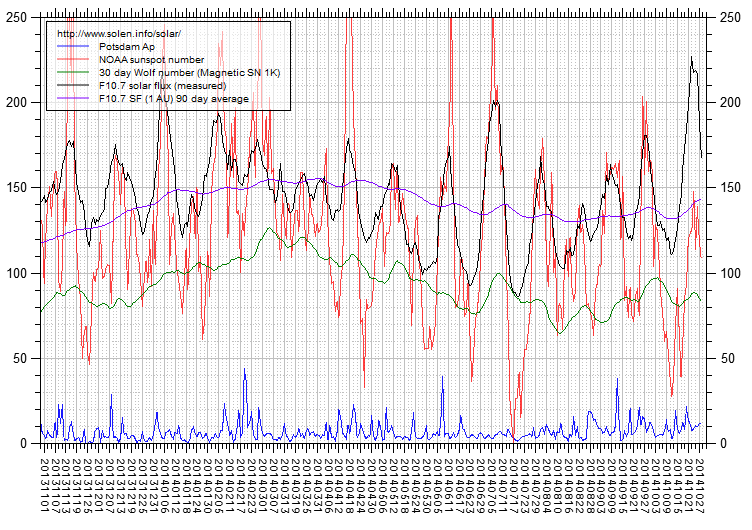Click the 150 label on the right axis
Screen dimensions: 752x530
coord(730,188)
